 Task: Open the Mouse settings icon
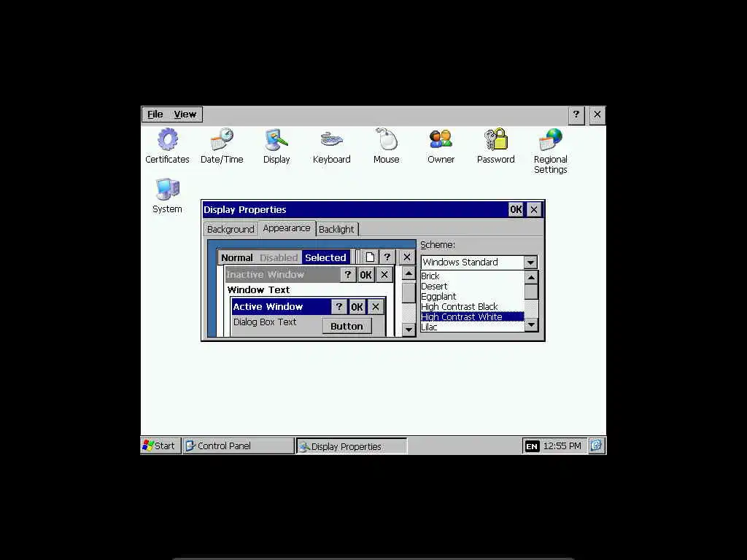[x=387, y=146]
